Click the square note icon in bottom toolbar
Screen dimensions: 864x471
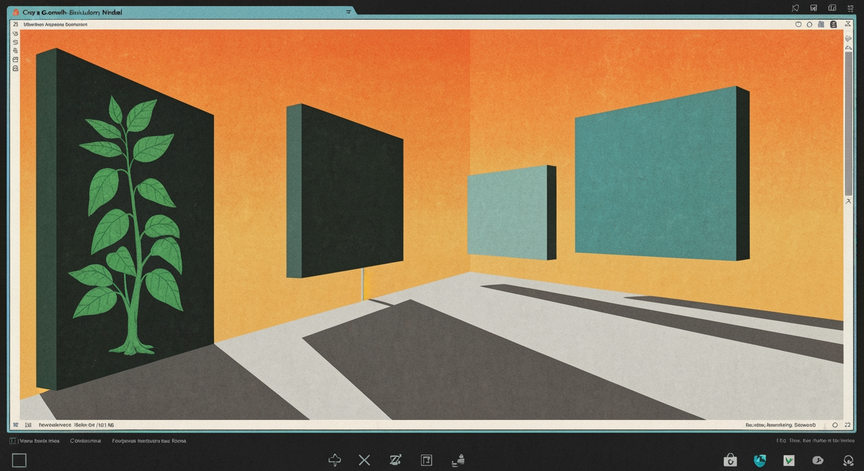coord(426,460)
